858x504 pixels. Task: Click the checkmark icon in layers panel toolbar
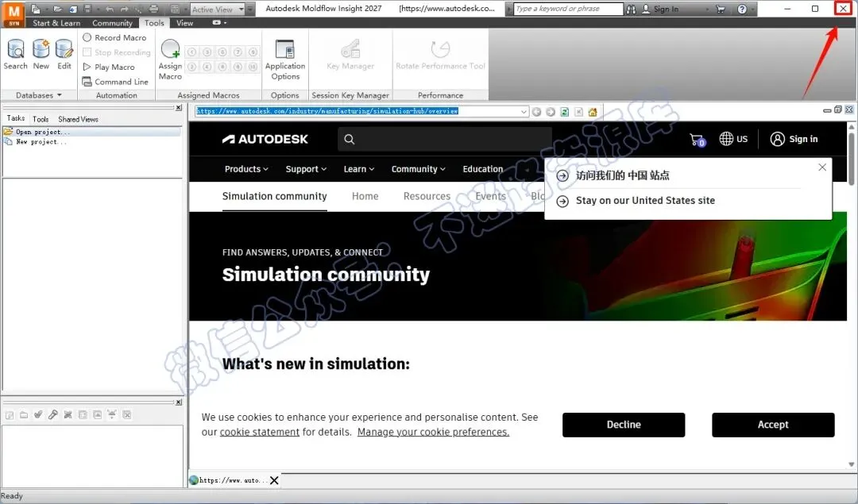point(38,415)
